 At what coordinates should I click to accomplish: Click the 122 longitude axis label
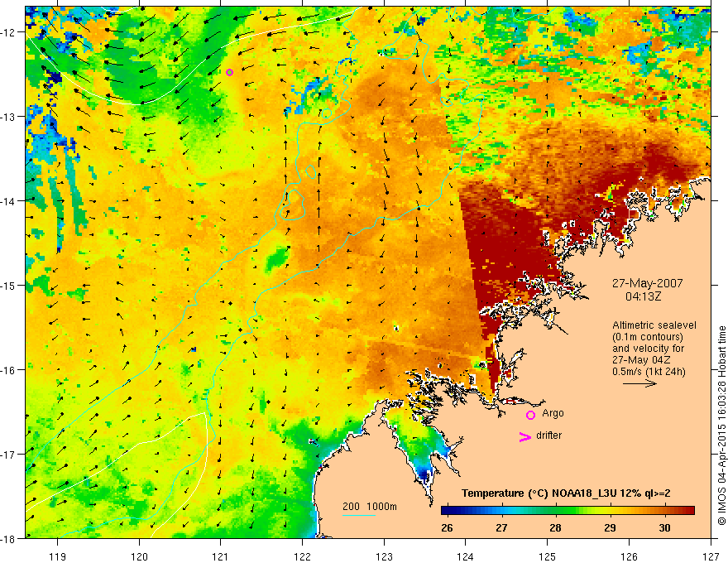tap(302, 556)
